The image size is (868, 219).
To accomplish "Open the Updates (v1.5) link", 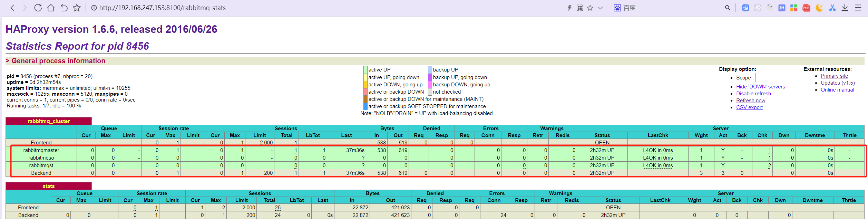I will (838, 83).
